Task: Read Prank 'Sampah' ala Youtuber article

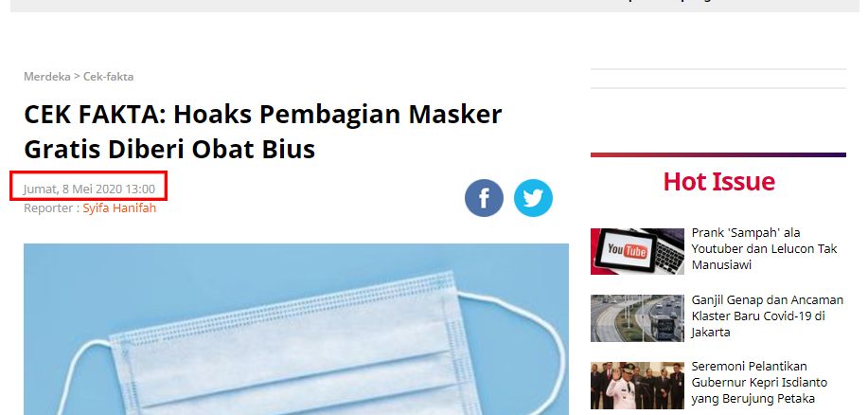Action: pyautogui.click(x=765, y=249)
